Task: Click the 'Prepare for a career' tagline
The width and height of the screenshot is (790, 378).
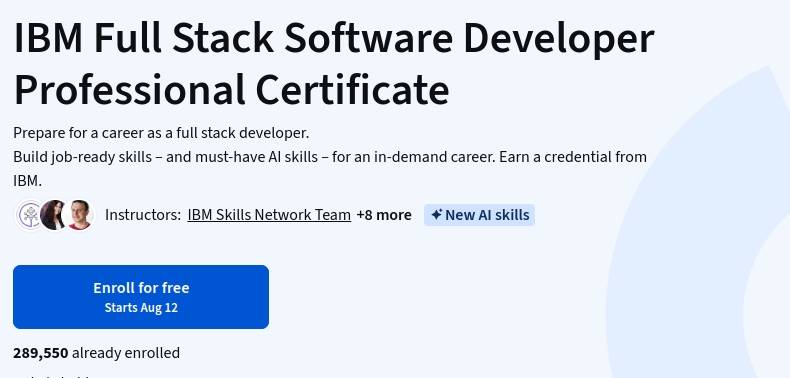Action: (x=161, y=133)
